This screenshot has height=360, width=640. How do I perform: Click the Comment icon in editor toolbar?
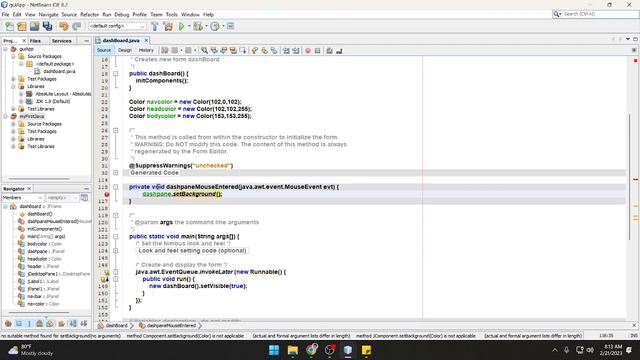[x=329, y=50]
